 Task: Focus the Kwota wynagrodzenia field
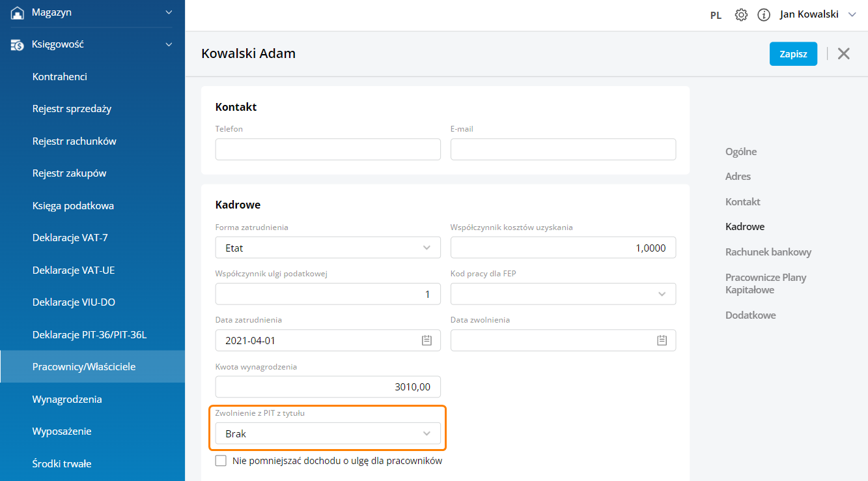[328, 386]
